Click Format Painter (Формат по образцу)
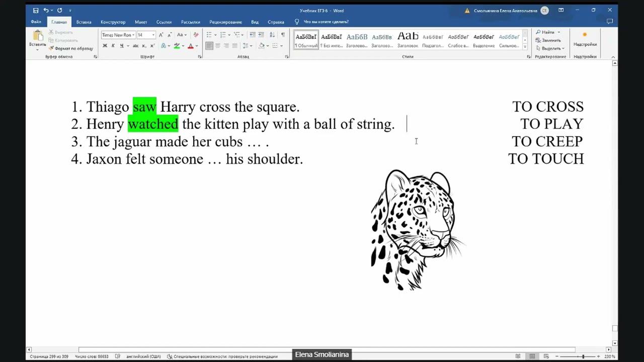644x362 pixels. (71, 48)
